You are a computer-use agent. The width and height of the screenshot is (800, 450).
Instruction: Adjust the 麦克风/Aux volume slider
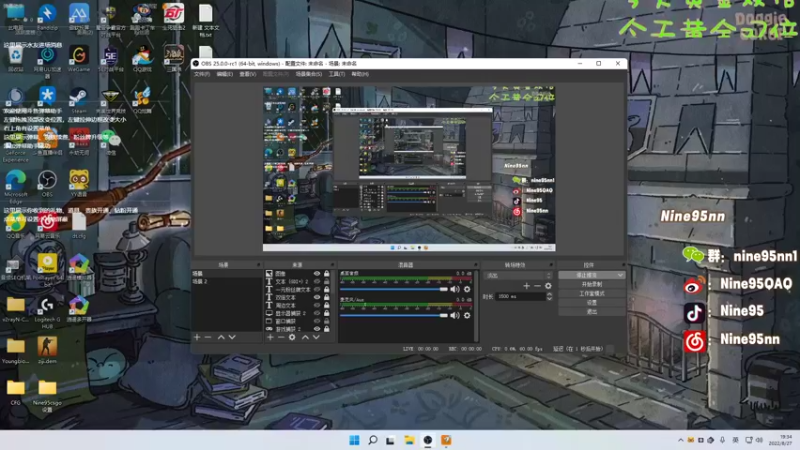(x=393, y=315)
